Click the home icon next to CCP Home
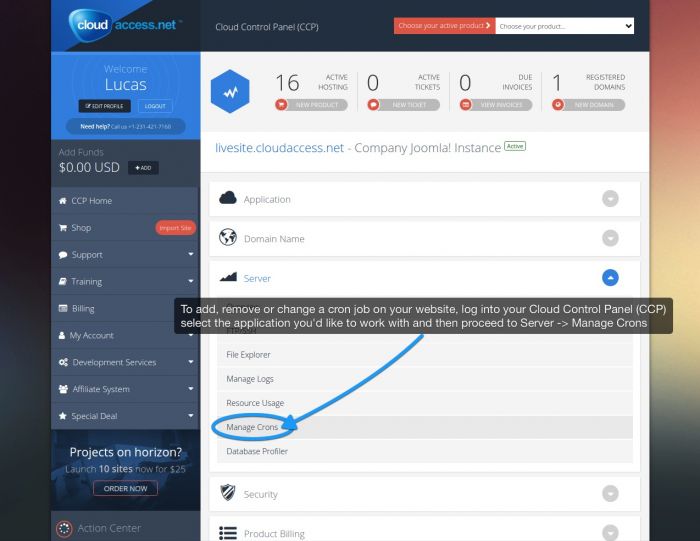The image size is (700, 541). [x=62, y=201]
